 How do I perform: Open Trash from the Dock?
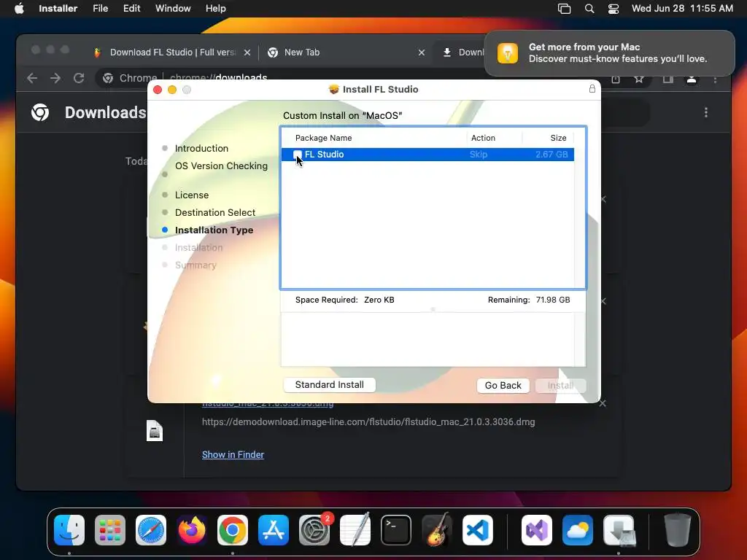point(678,530)
